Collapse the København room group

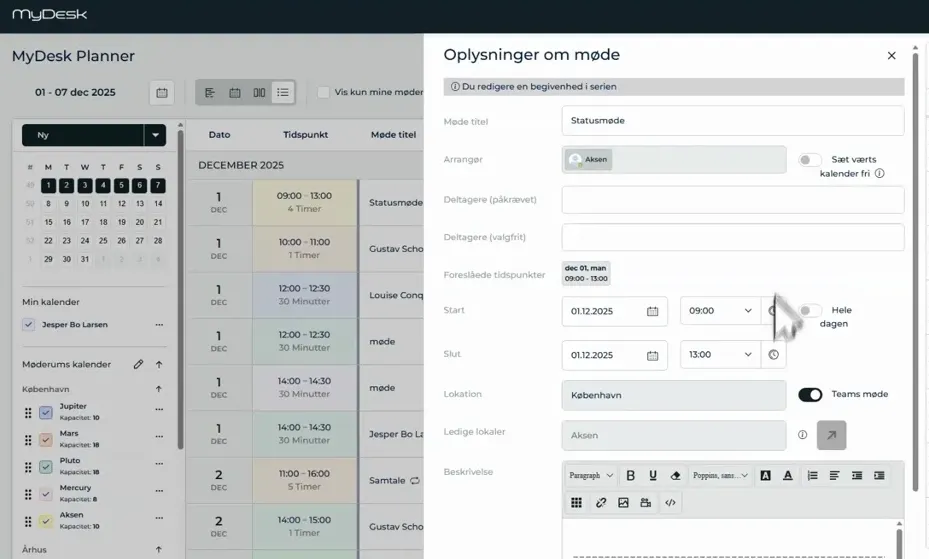(x=159, y=389)
